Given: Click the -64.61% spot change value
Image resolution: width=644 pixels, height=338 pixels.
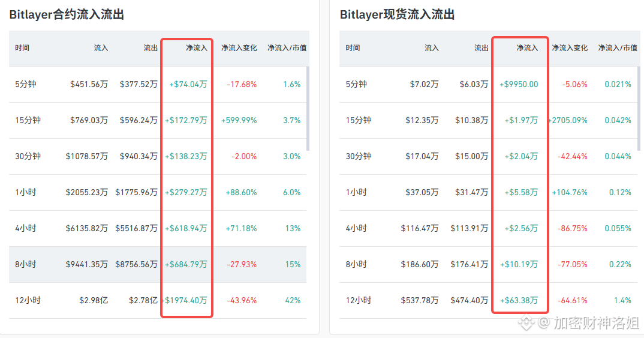Looking at the screenshot, I should [x=572, y=301].
